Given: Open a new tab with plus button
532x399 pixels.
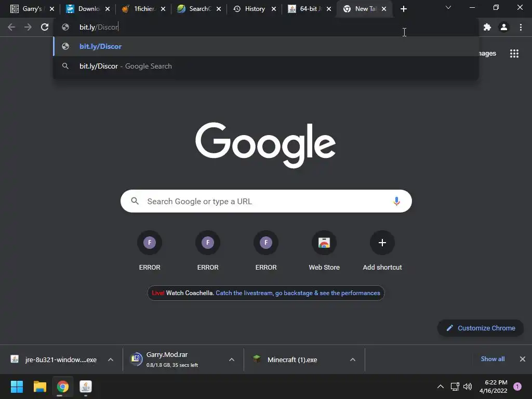Looking at the screenshot, I should click(403, 9).
